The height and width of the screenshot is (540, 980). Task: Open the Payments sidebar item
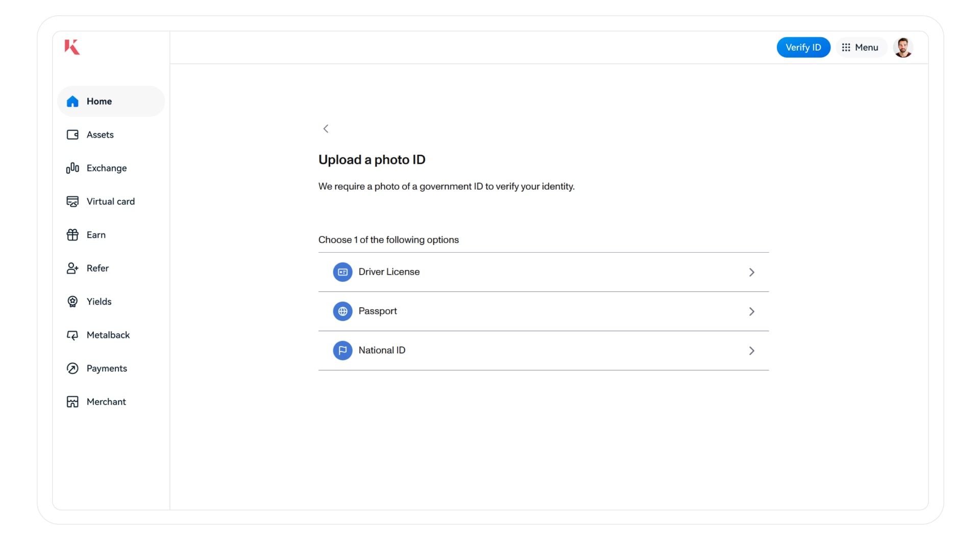(x=111, y=369)
